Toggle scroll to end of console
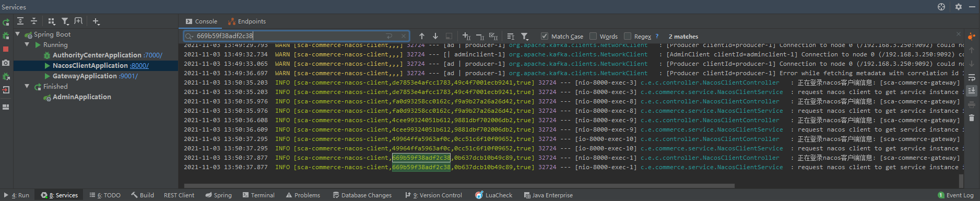980x201 pixels. 972,90
